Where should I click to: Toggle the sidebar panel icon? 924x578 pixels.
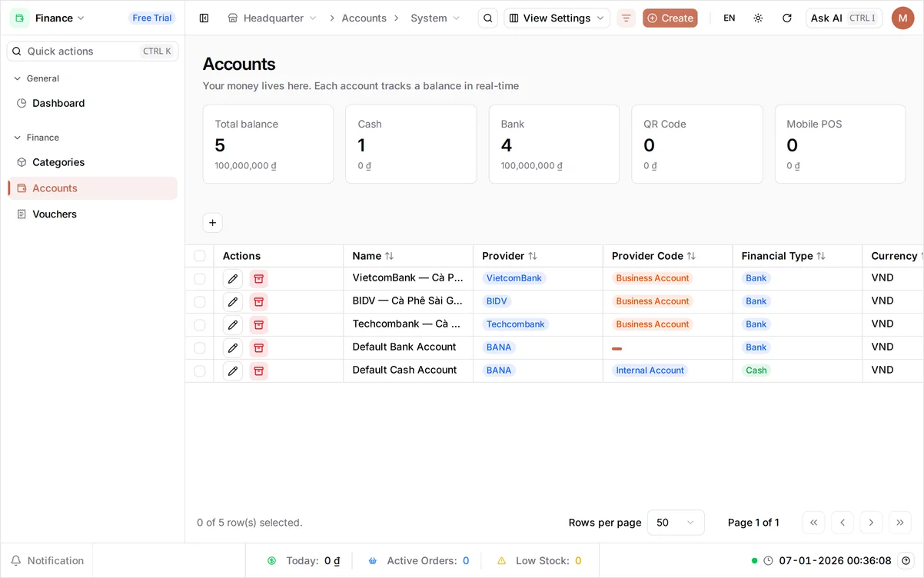pyautogui.click(x=204, y=18)
